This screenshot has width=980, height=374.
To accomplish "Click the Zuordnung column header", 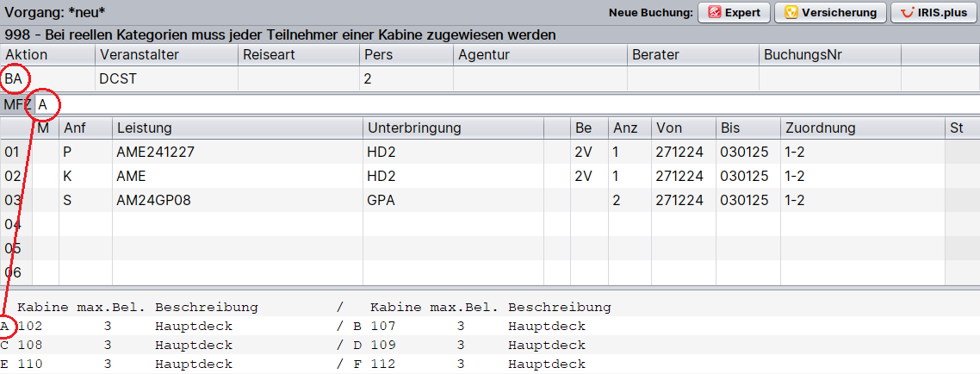I will (861, 128).
